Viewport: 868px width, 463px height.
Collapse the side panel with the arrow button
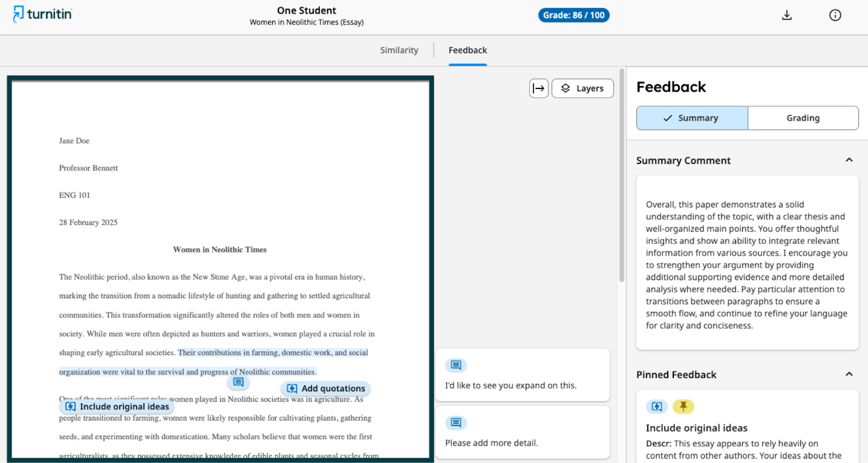(539, 88)
